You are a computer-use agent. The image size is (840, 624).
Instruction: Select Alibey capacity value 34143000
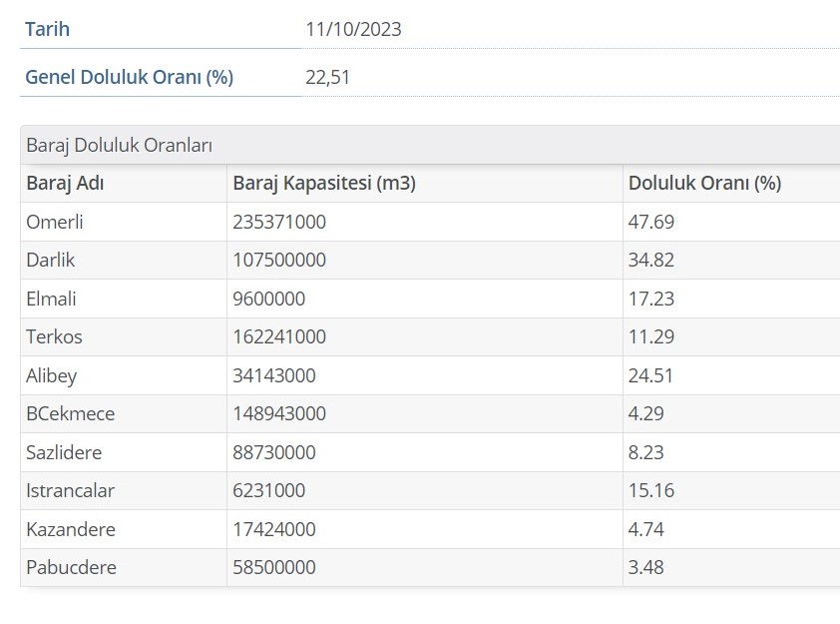tap(274, 375)
